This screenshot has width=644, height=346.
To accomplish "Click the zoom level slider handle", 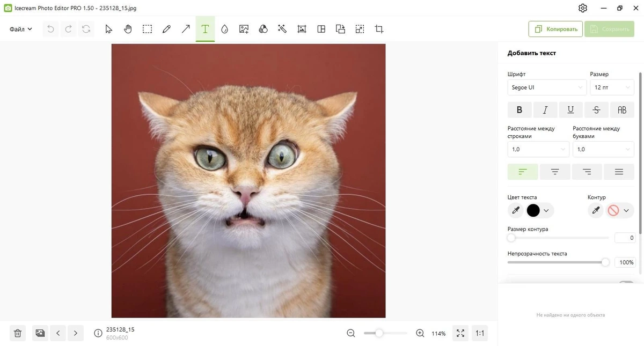I will (379, 333).
